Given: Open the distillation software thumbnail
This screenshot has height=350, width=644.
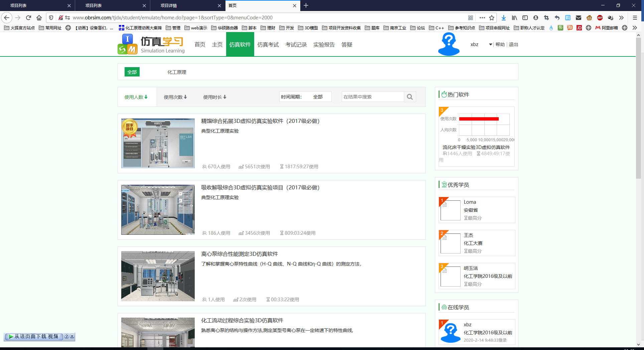Looking at the screenshot, I should 158,143.
